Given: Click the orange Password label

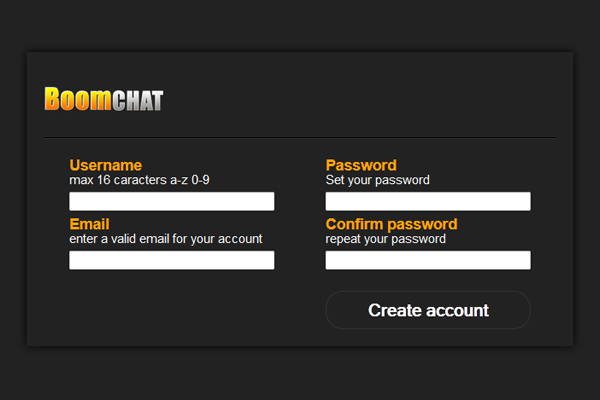Looking at the screenshot, I should pos(361,165).
